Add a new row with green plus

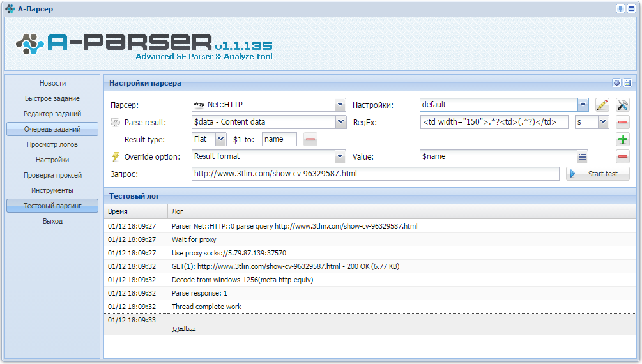622,139
